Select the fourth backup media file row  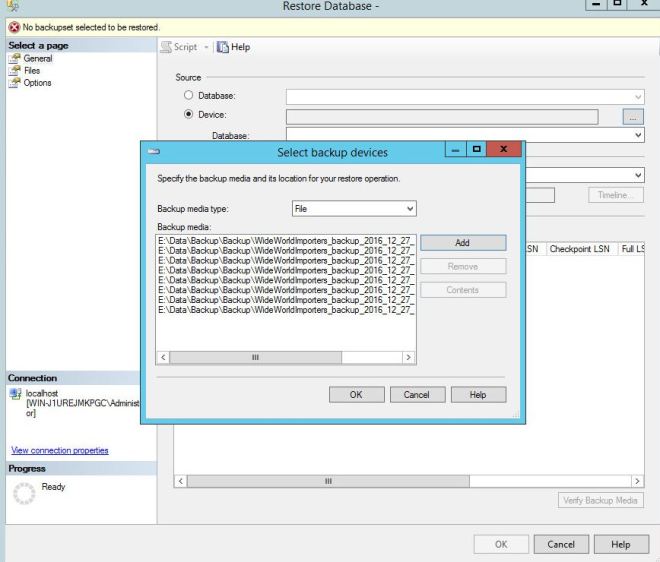tap(286, 271)
